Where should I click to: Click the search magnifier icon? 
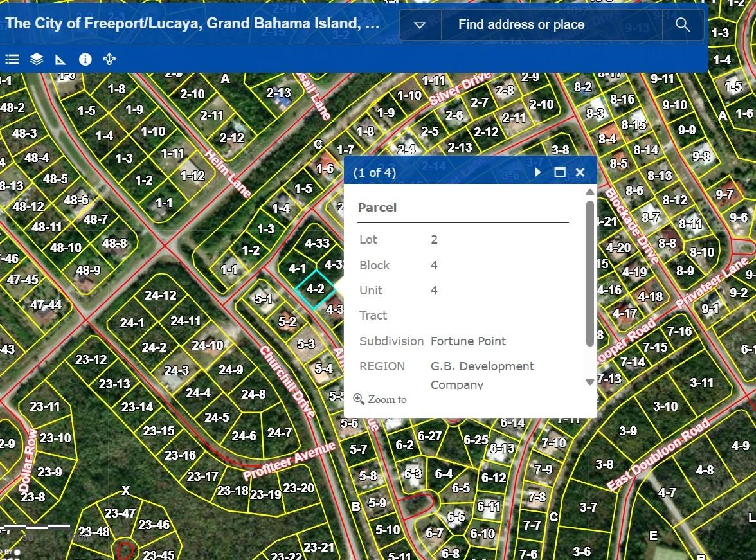[x=683, y=25]
